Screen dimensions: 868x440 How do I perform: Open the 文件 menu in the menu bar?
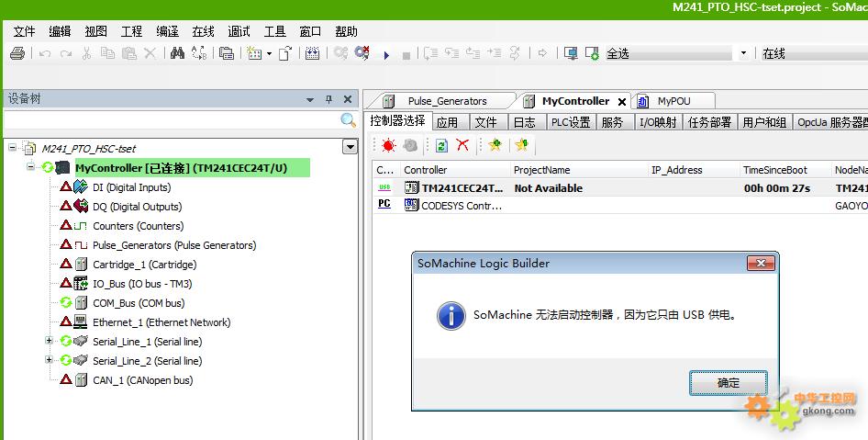25,31
